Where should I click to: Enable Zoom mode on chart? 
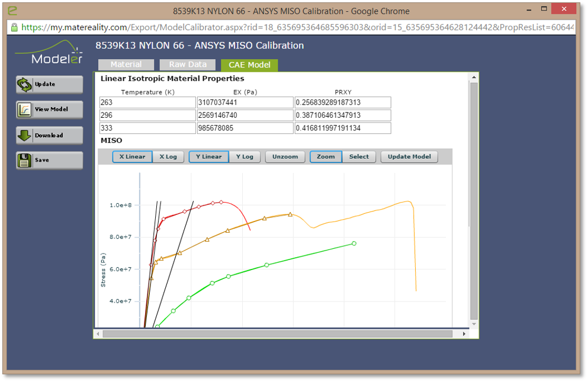(x=326, y=156)
